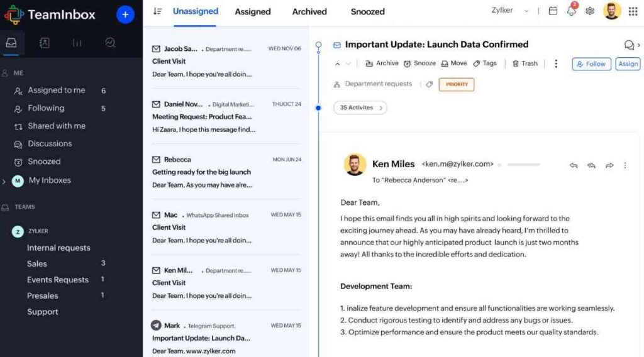Open Daniel Nov... Meeting Request email
This screenshot has height=357, width=644.
(x=226, y=116)
